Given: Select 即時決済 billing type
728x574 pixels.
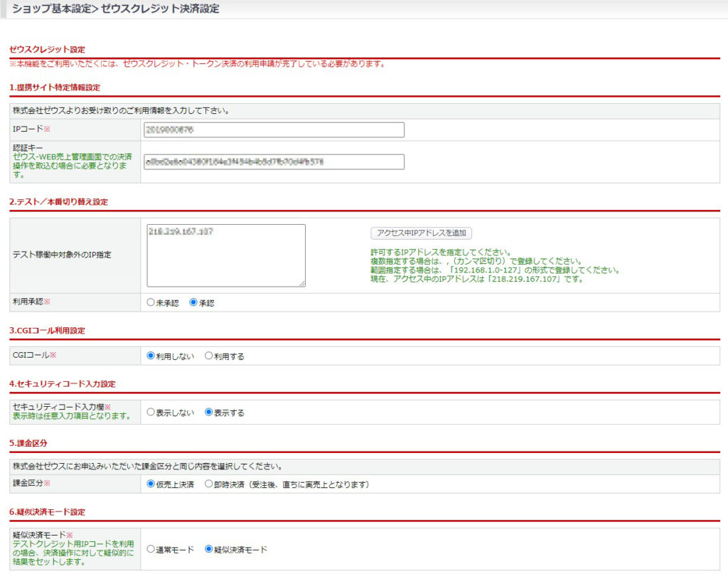Looking at the screenshot, I should 209,484.
